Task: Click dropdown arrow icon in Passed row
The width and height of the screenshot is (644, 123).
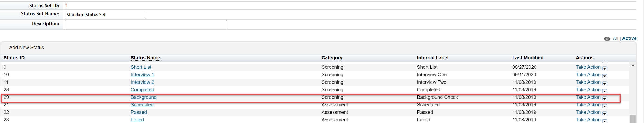Action: click(x=604, y=114)
